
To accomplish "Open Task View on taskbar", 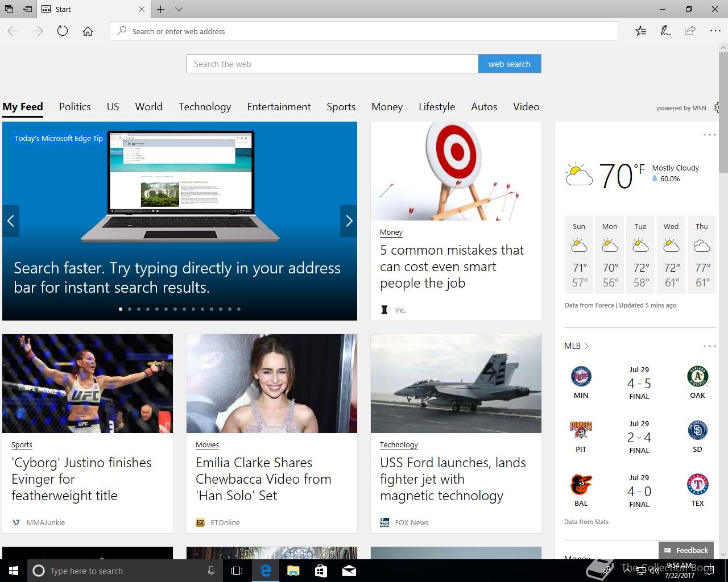I will pos(237,571).
